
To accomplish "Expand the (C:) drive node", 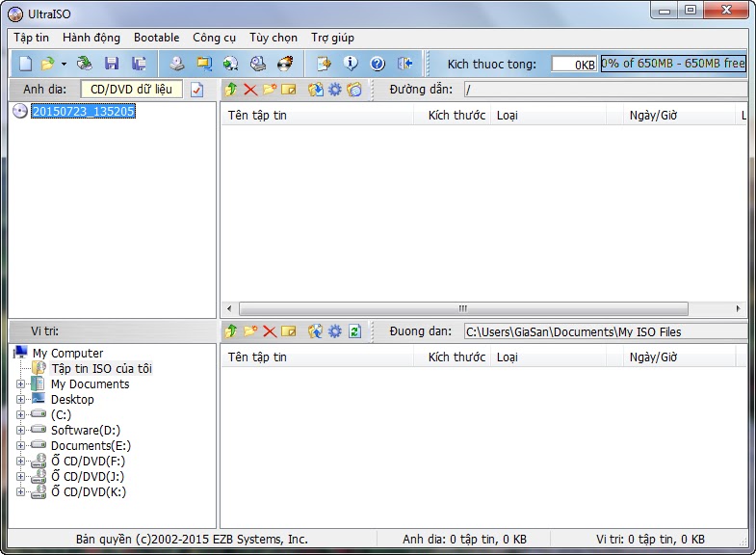I will (21, 414).
